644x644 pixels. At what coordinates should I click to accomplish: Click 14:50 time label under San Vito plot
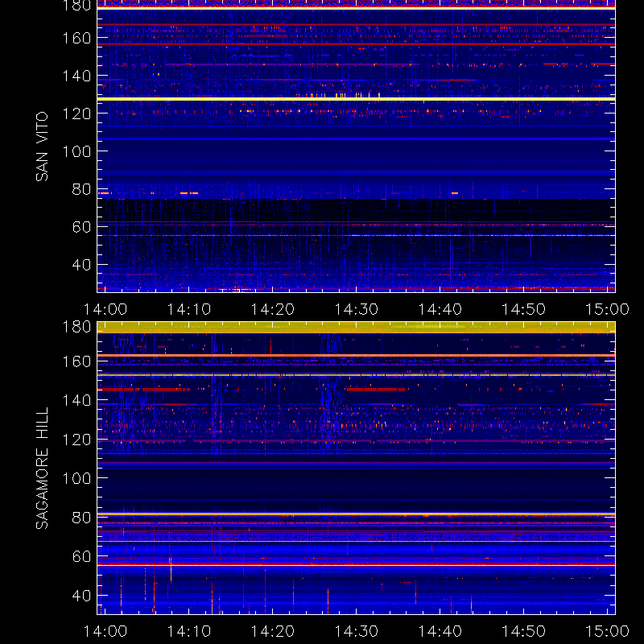pyautogui.click(x=524, y=309)
